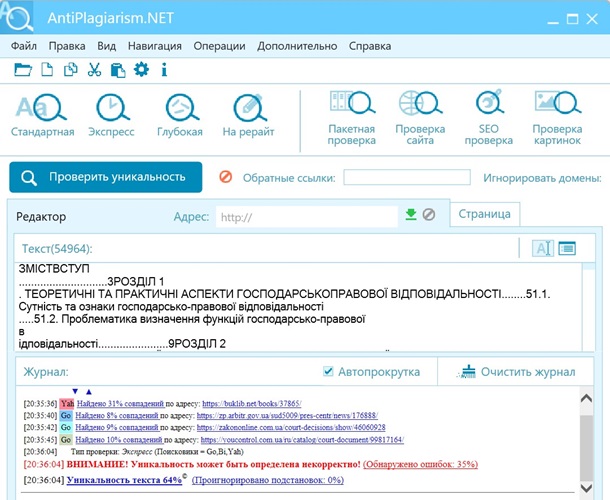The height and width of the screenshot is (500, 610).
Task: Paste text using the clipboard icon
Action: coord(118,70)
